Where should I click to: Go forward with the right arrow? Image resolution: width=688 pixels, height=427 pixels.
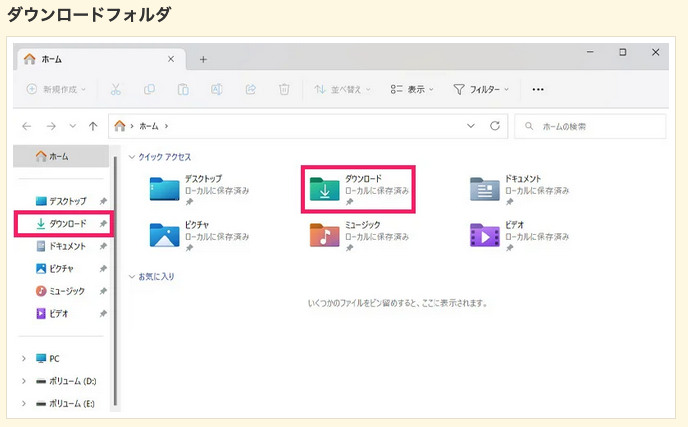[x=51, y=126]
